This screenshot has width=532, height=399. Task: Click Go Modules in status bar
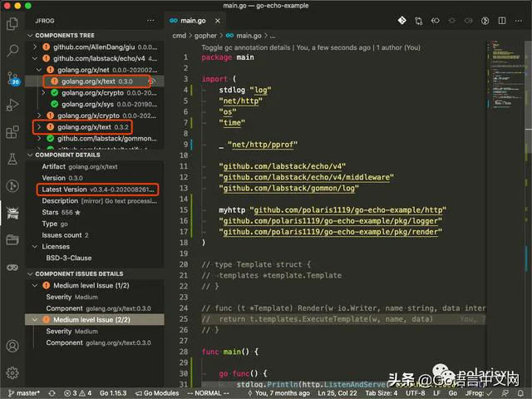(157, 393)
